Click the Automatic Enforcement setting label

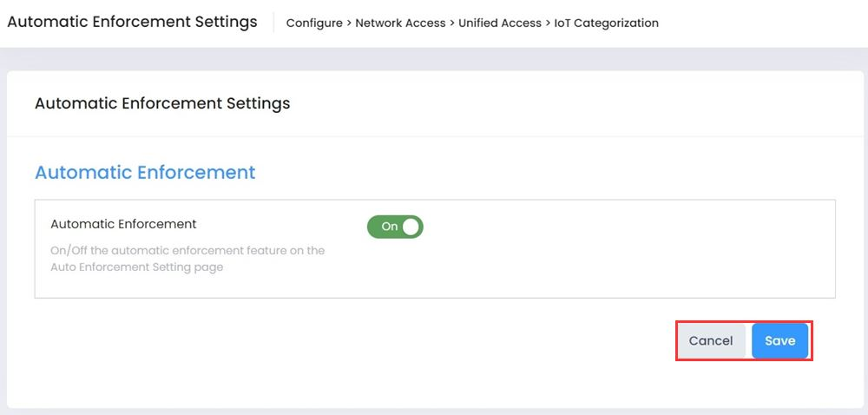pyautogui.click(x=123, y=224)
